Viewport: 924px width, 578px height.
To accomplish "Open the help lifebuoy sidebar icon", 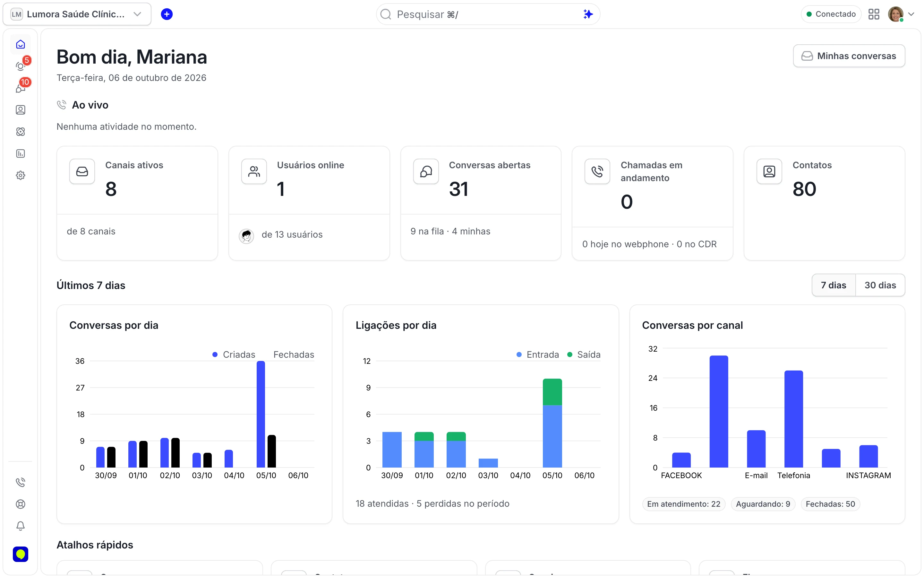I will pyautogui.click(x=21, y=504).
